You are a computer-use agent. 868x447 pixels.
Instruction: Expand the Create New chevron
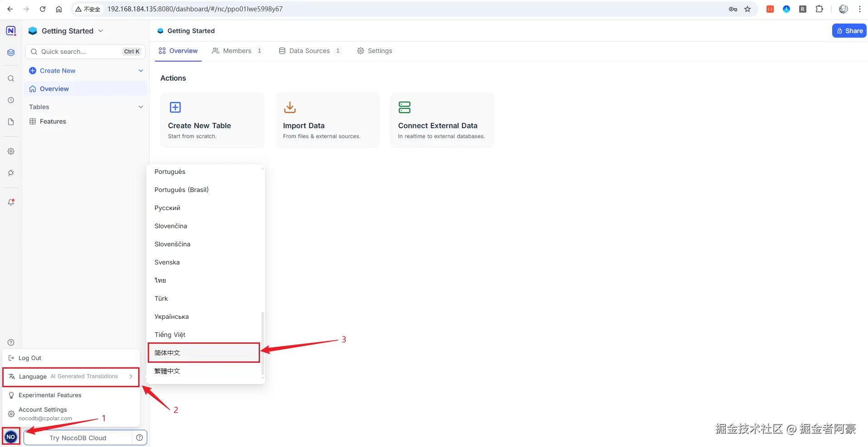[141, 71]
